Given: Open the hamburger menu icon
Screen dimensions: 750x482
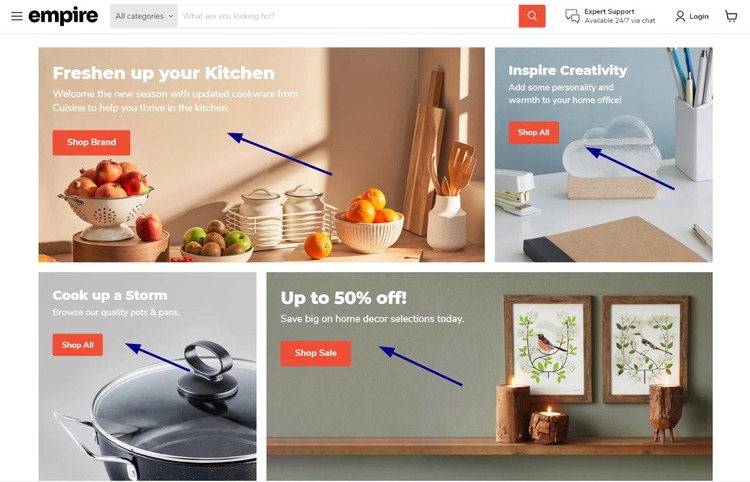Looking at the screenshot, I should (17, 16).
